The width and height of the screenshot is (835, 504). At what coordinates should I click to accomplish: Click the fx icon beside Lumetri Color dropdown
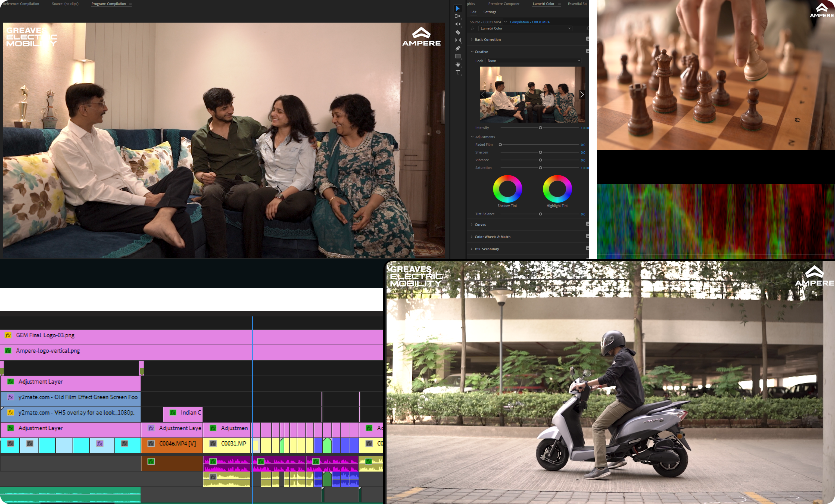tap(472, 28)
